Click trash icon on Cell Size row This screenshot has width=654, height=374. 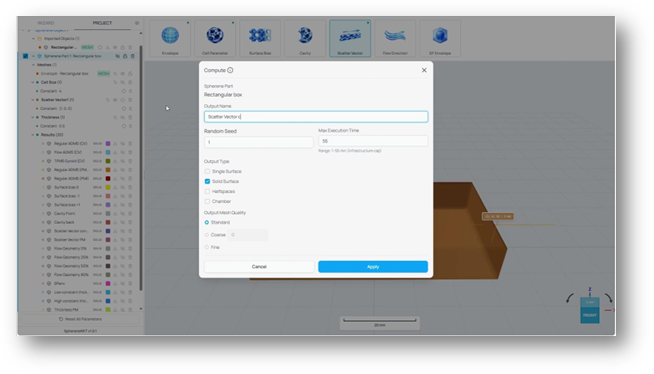tap(130, 82)
